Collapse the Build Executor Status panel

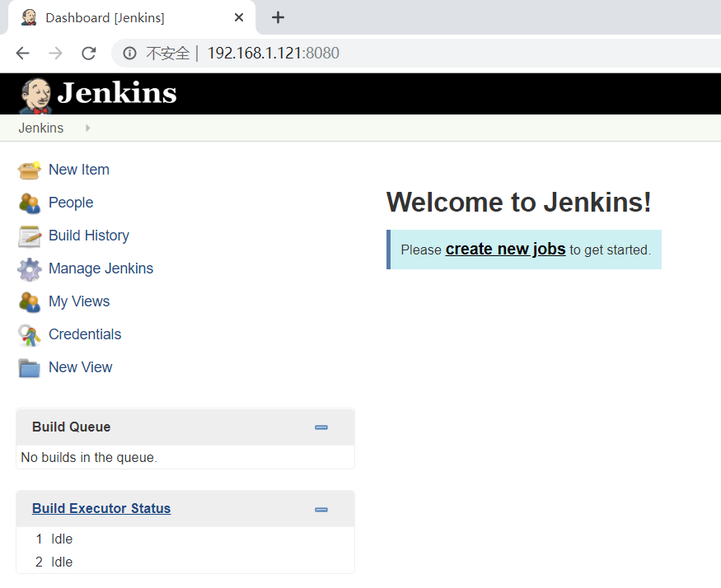click(321, 510)
